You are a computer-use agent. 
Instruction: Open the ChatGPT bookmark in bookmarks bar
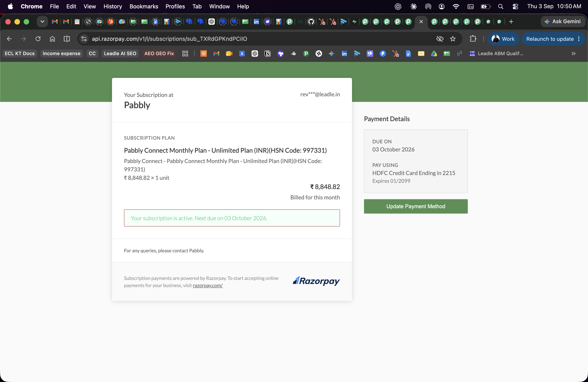pos(255,54)
